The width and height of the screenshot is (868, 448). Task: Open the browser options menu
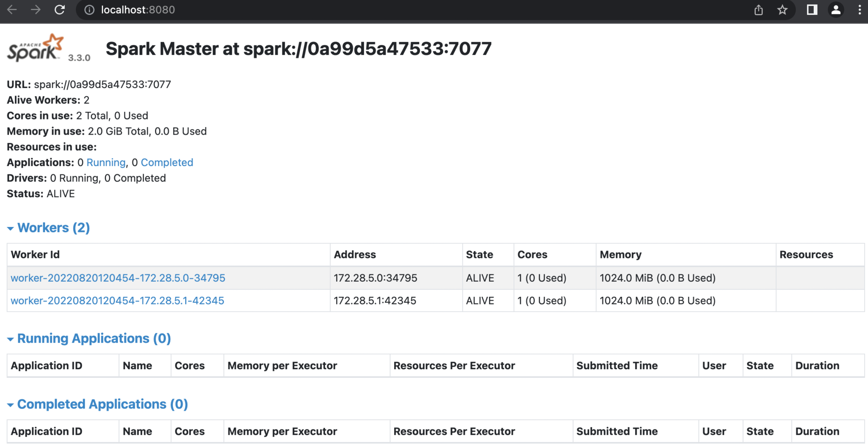pyautogui.click(x=859, y=10)
